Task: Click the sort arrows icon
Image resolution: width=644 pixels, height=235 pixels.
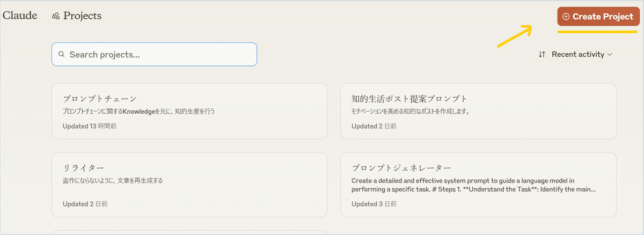Action: [542, 54]
